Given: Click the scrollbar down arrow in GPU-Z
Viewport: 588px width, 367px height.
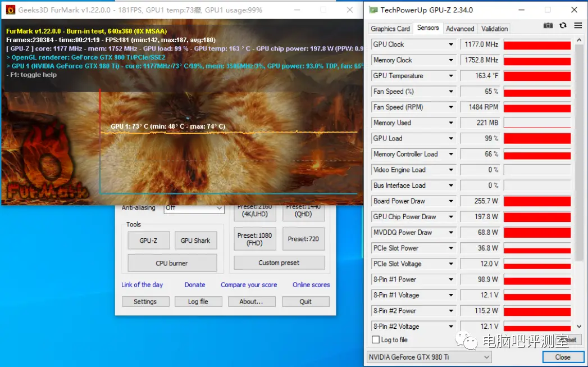Looking at the screenshot, I should pyautogui.click(x=579, y=327).
